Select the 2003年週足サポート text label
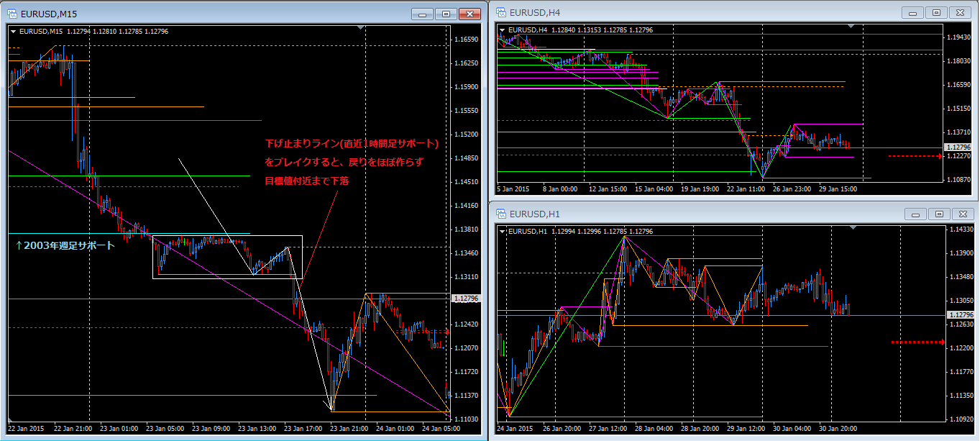980x441 pixels. (65, 245)
